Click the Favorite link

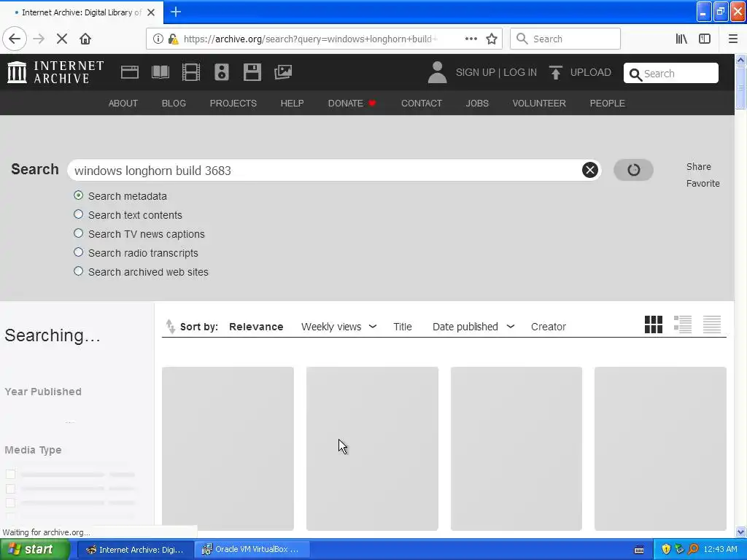tap(703, 183)
